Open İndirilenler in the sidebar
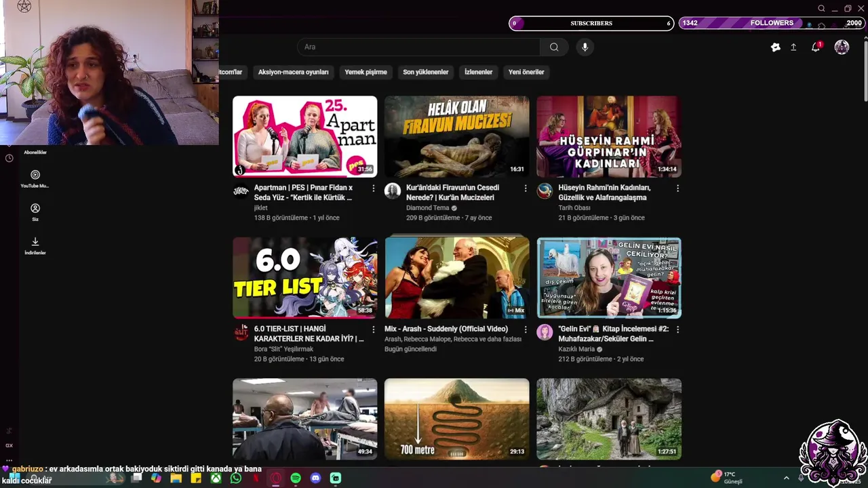 (35, 245)
